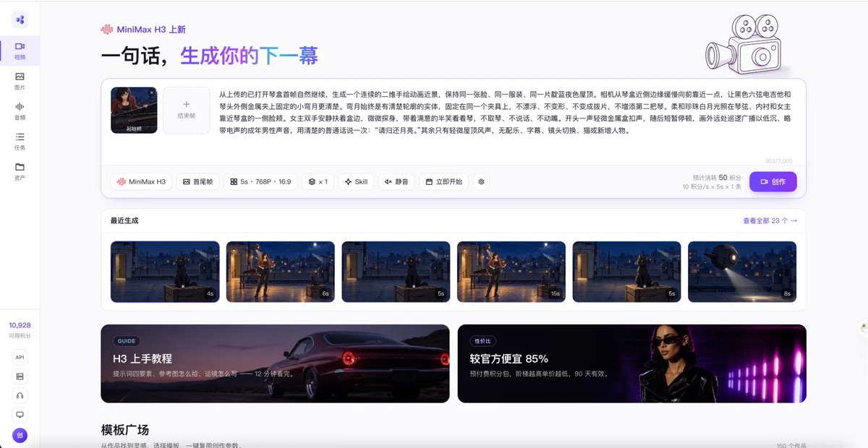The height and width of the screenshot is (448, 868).
Task: Toggle the 静音 mute option
Action: pos(396,181)
